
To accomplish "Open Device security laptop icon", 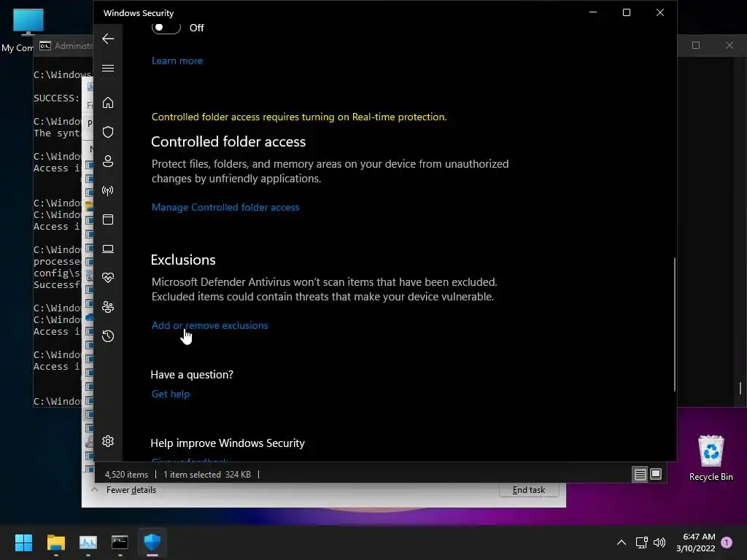I will pyautogui.click(x=108, y=249).
